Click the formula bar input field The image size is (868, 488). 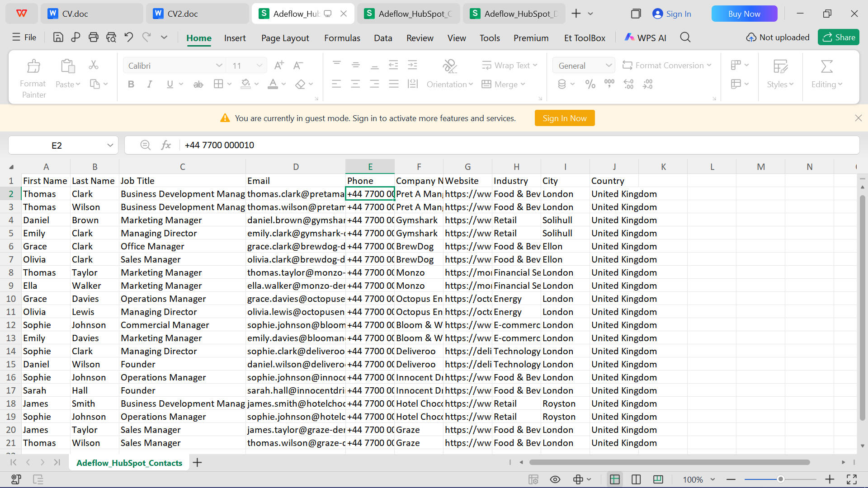click(519, 145)
